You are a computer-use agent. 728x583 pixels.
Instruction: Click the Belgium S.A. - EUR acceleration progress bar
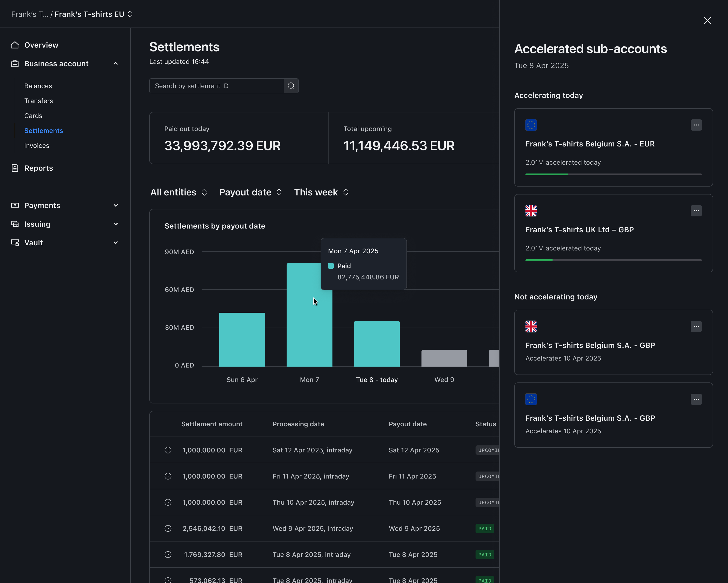point(613,174)
